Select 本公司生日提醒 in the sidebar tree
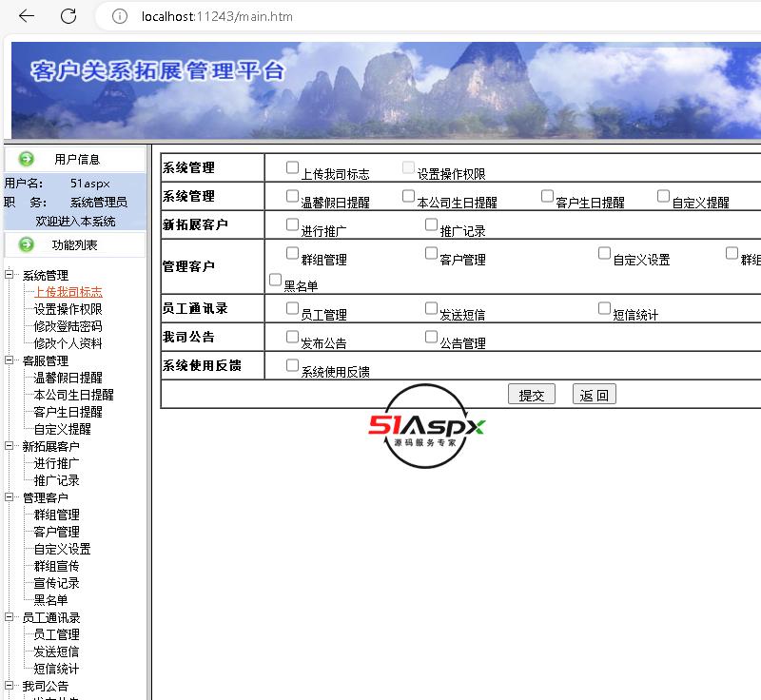This screenshot has height=700, width=761. pos(74,395)
